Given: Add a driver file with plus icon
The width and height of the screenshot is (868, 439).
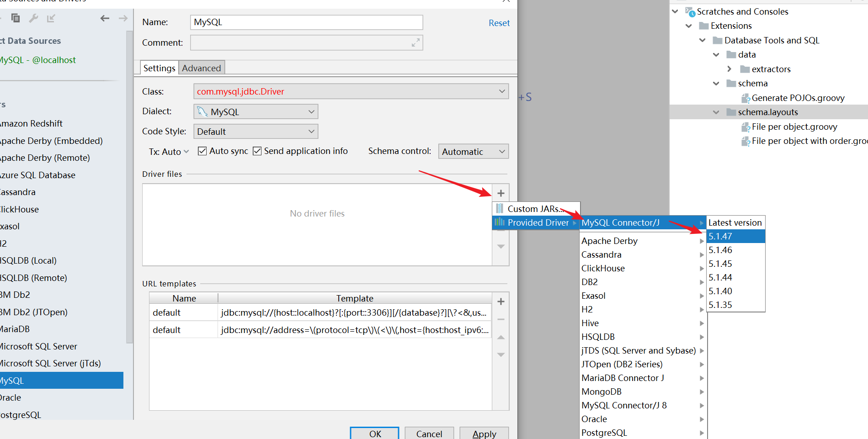Looking at the screenshot, I should [501, 193].
